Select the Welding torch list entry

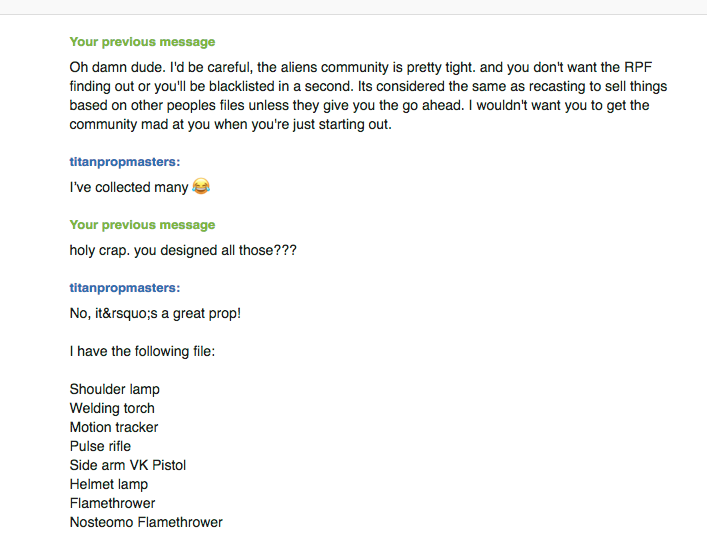[x=112, y=408]
